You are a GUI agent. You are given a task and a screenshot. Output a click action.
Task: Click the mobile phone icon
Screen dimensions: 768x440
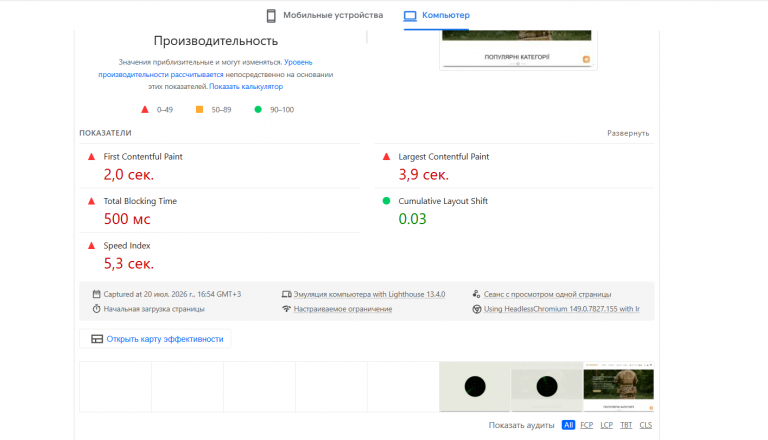271,16
